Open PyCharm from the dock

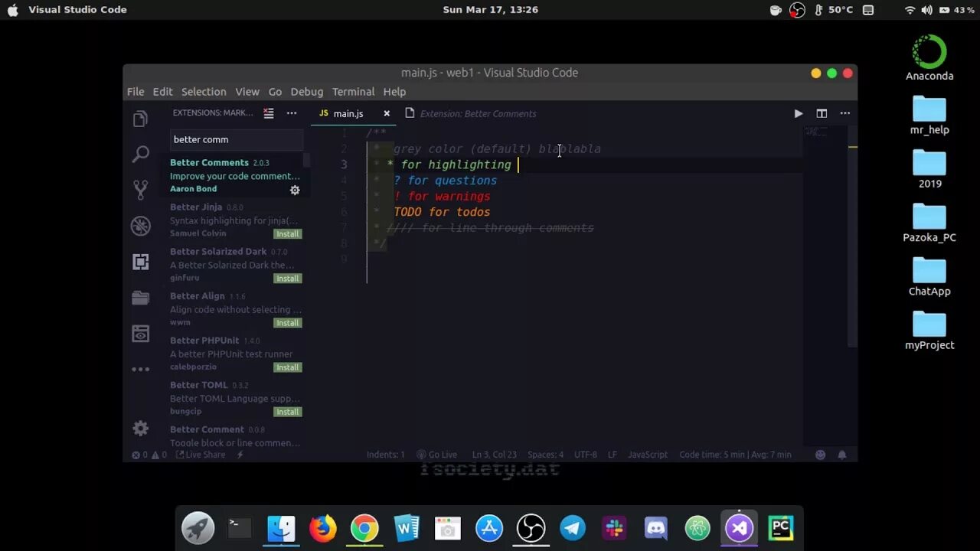(x=780, y=528)
